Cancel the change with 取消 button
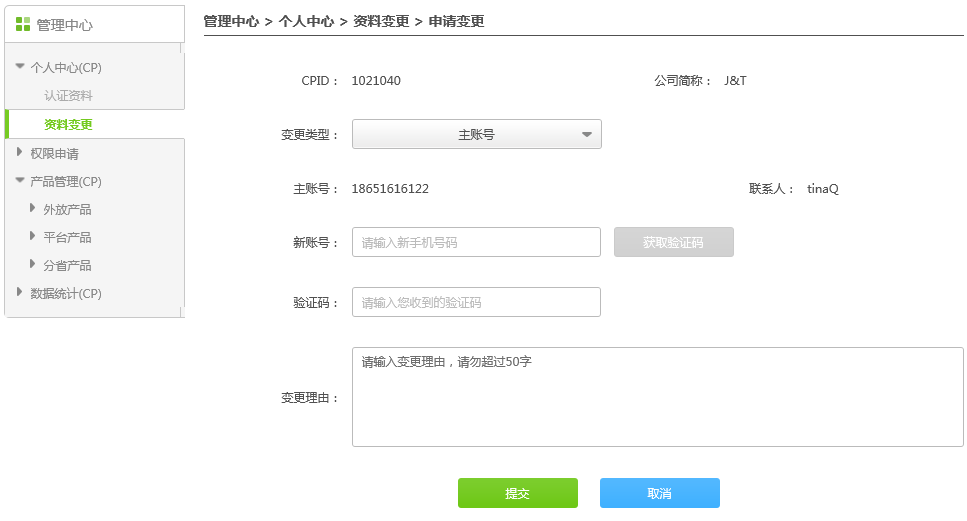Screen dimensions: 967x521 coord(659,493)
